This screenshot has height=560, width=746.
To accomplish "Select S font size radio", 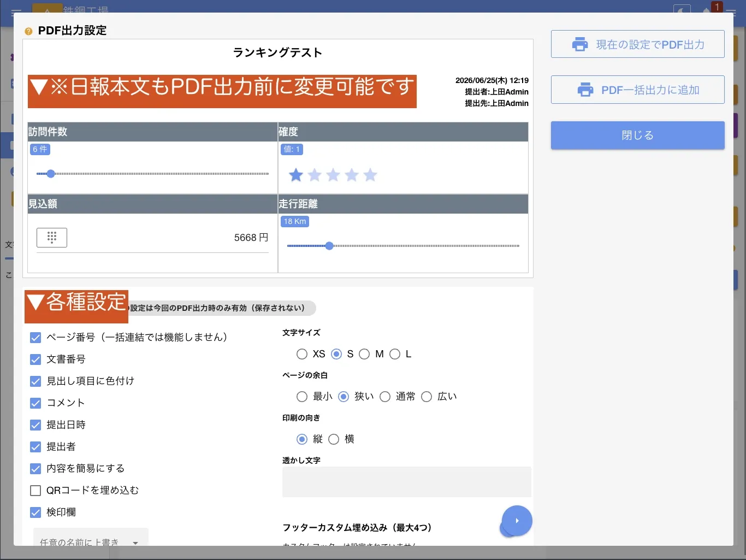I will pyautogui.click(x=336, y=354).
